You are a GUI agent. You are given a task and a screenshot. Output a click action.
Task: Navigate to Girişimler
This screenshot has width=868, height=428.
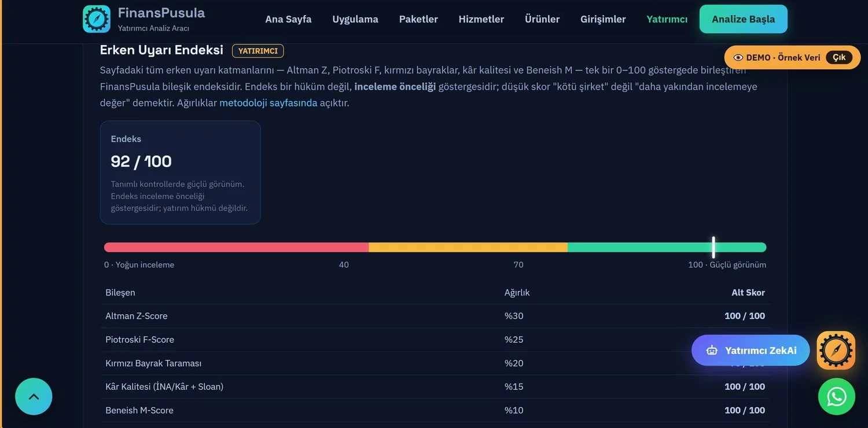(x=603, y=19)
